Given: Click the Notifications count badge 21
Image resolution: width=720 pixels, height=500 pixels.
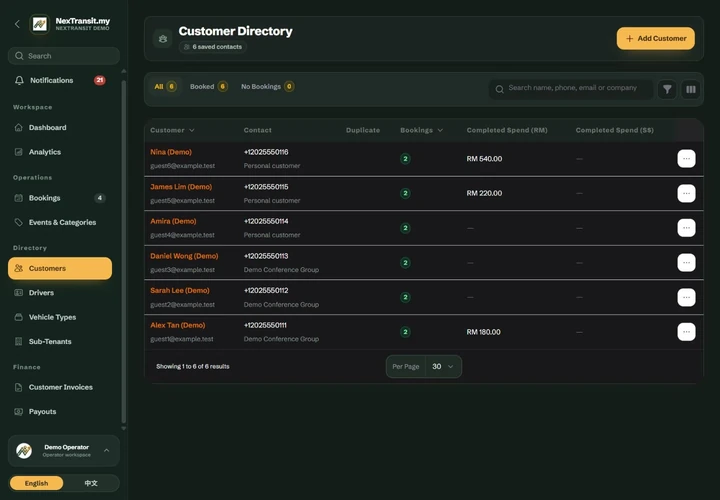Looking at the screenshot, I should (x=100, y=80).
